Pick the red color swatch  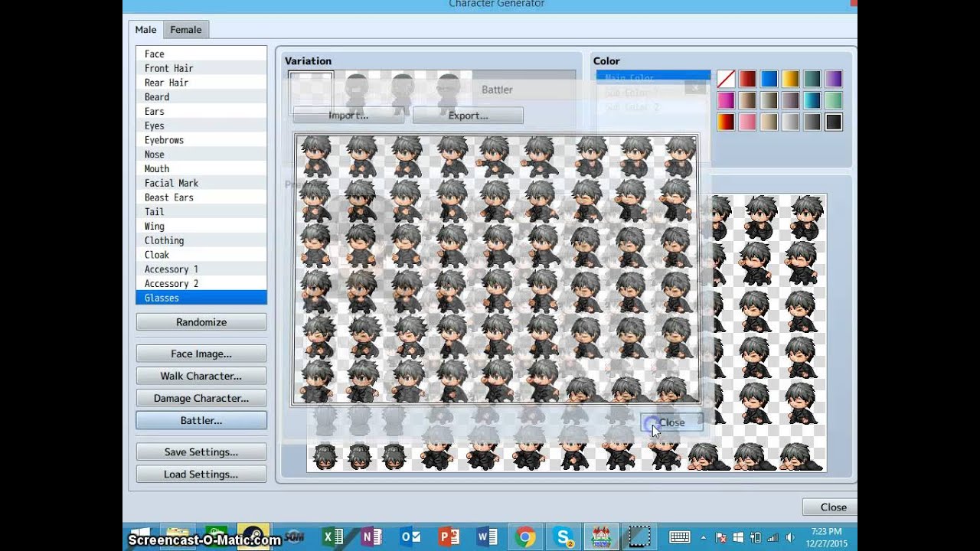[x=747, y=79]
